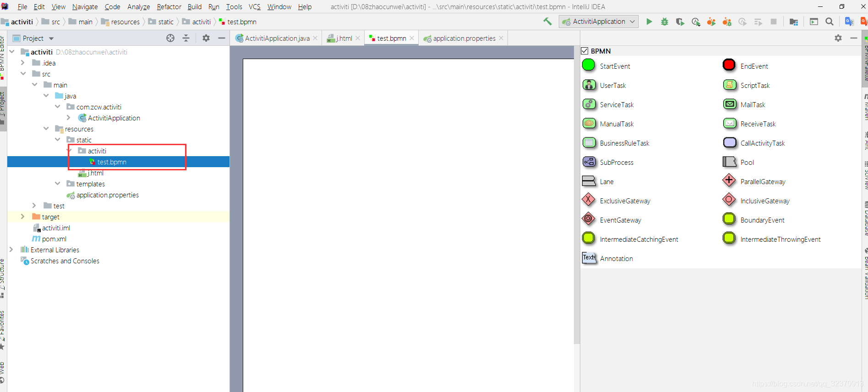
Task: Open the File menu
Action: (x=22, y=7)
